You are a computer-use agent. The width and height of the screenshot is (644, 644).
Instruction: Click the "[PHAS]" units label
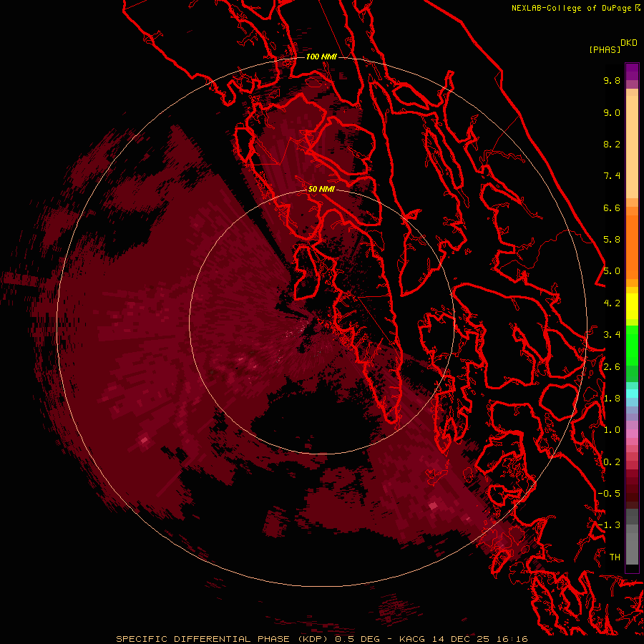pos(605,49)
